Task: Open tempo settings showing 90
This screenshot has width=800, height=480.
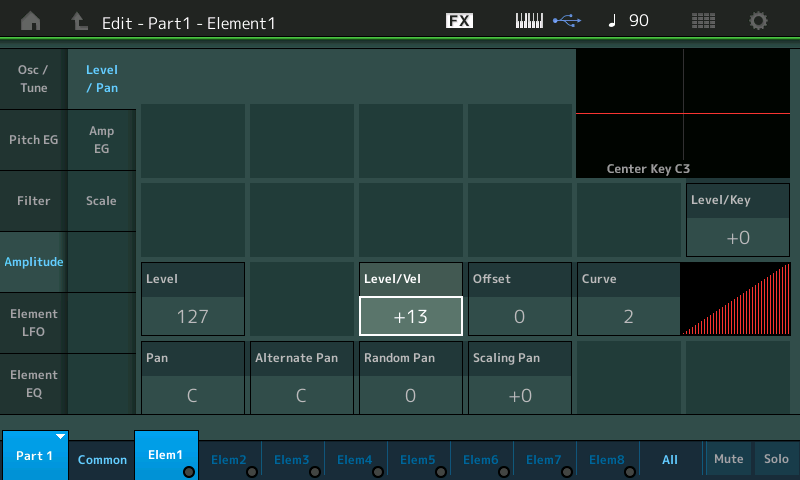Action: [x=628, y=21]
